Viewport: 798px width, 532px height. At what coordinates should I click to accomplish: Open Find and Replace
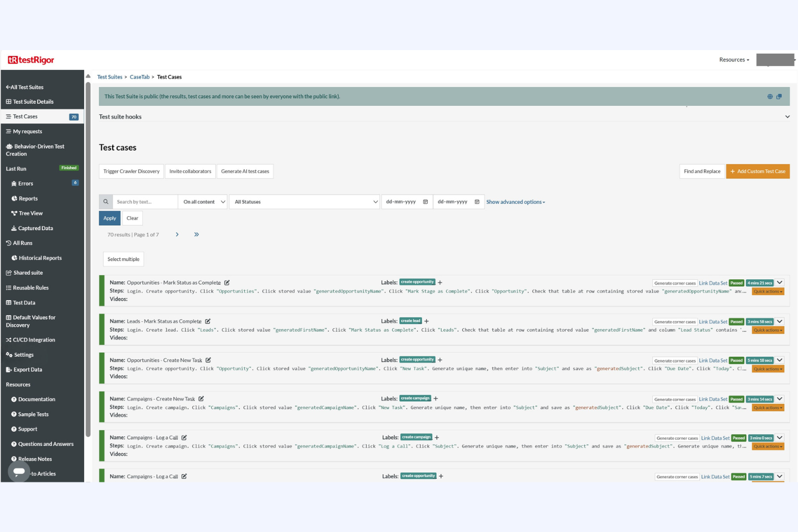pos(701,171)
